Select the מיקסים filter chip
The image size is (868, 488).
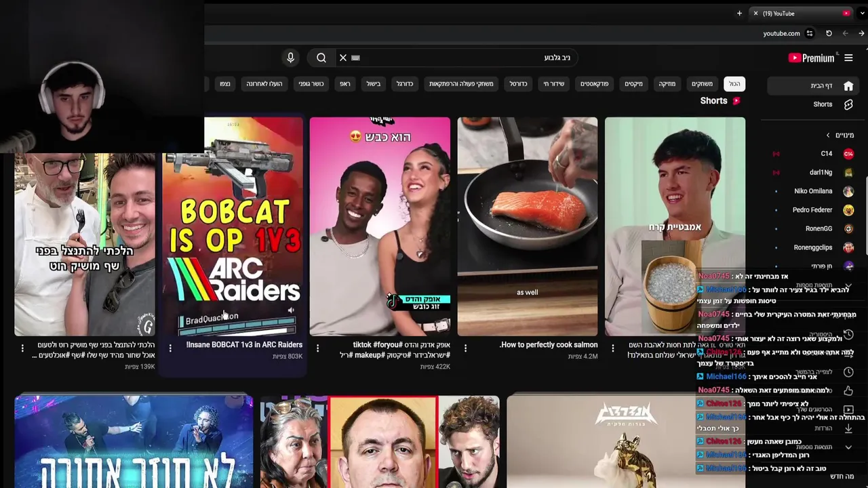[633, 83]
